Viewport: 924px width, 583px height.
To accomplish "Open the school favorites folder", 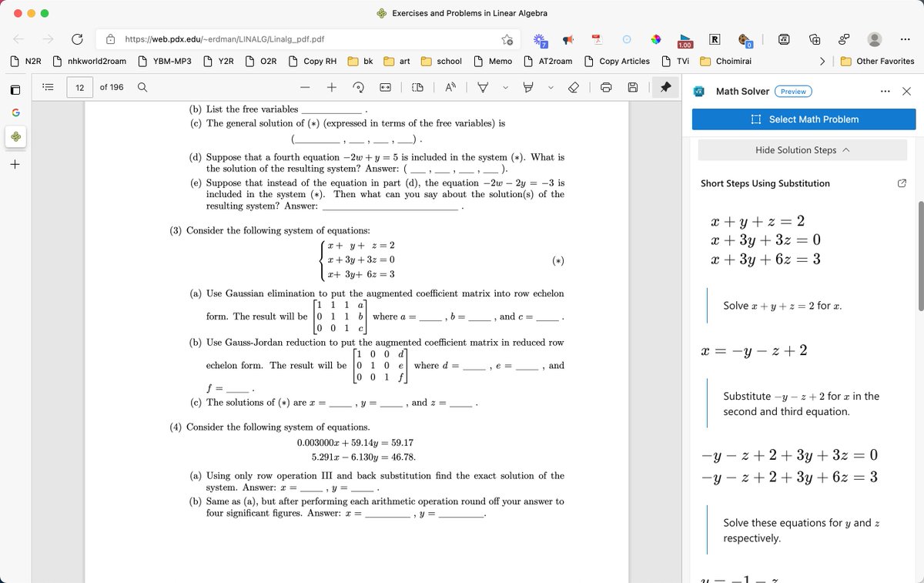I will click(x=441, y=61).
